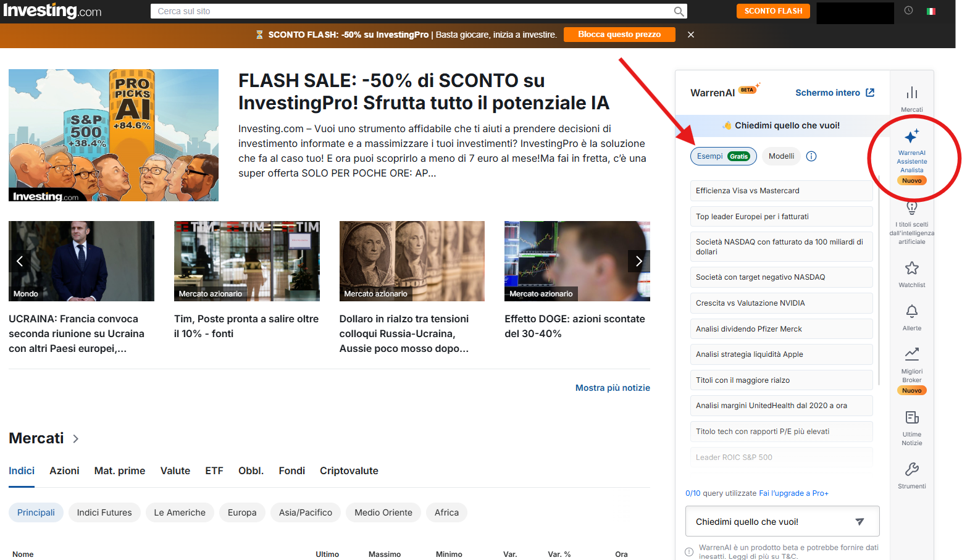Open the Italian flag language selector
The width and height of the screenshot is (962, 560).
(x=931, y=11)
